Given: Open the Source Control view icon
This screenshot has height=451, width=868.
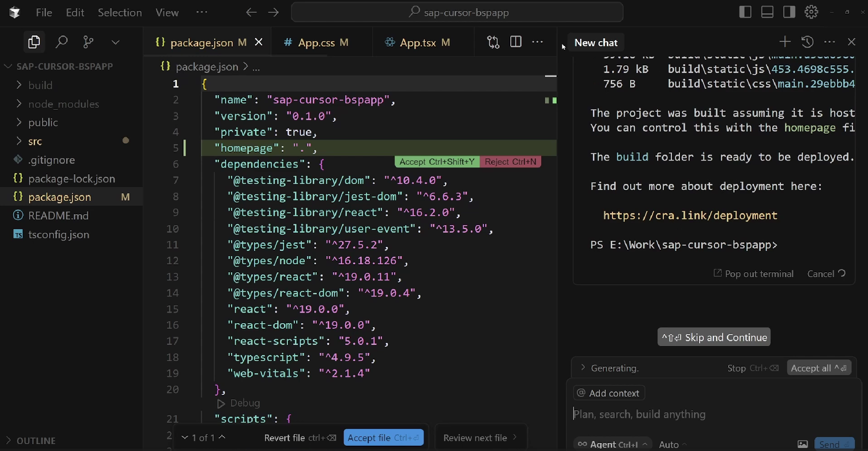Looking at the screenshot, I should click(x=88, y=42).
